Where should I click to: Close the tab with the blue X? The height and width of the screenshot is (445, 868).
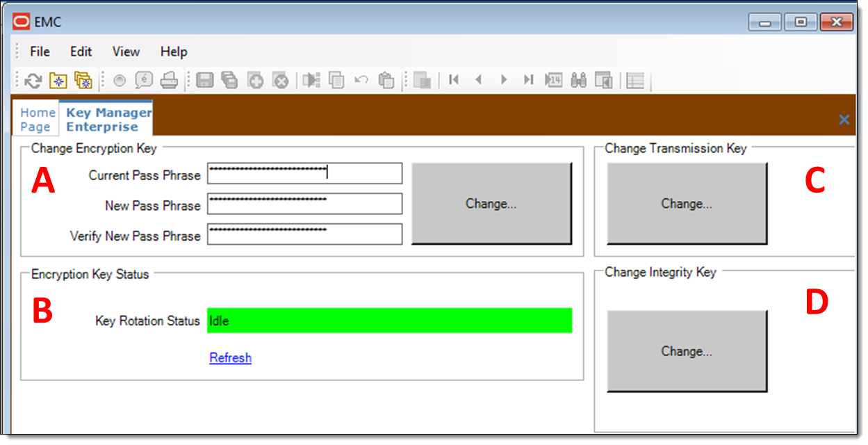[x=844, y=120]
